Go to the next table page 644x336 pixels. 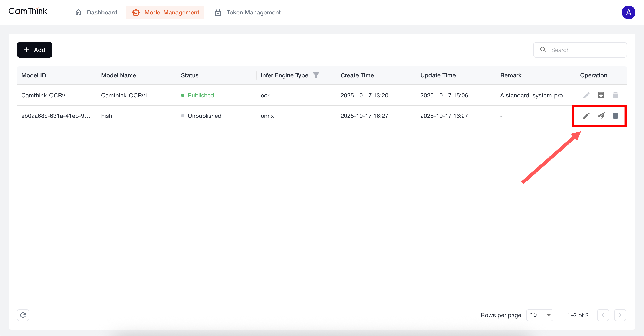point(620,315)
